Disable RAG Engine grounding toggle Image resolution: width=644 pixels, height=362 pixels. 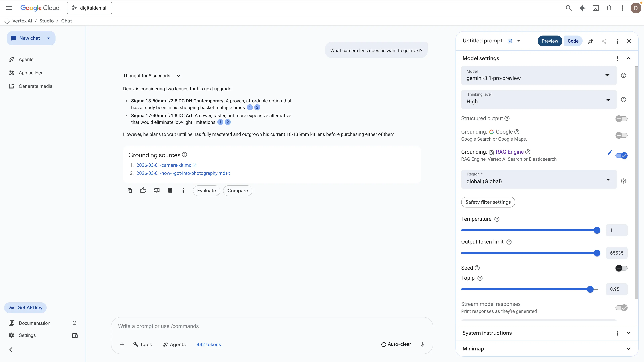(x=621, y=156)
